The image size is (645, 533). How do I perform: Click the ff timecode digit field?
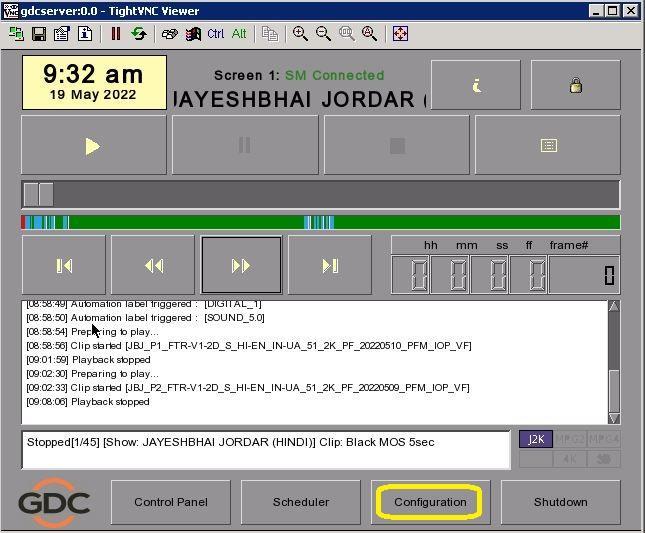(529, 275)
